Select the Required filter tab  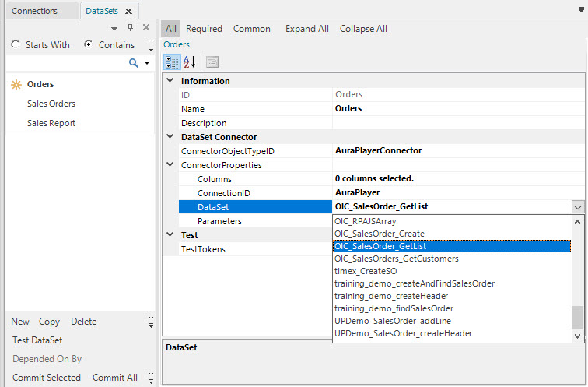point(204,29)
